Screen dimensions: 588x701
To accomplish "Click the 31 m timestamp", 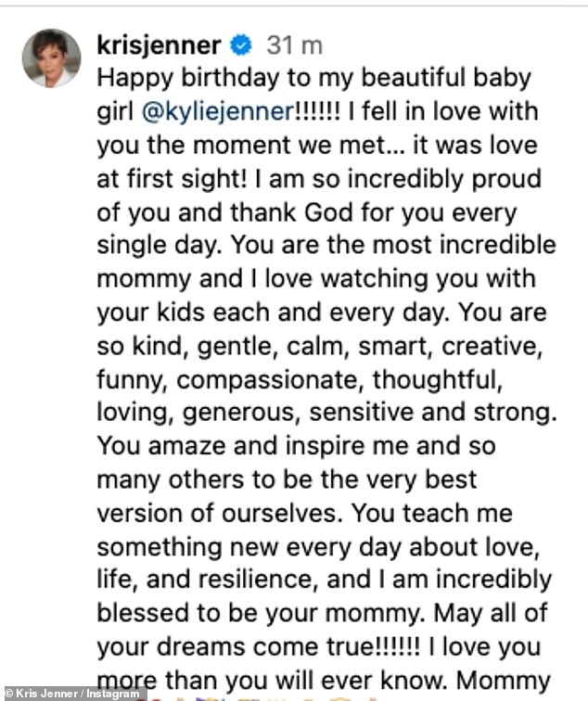I will [294, 45].
